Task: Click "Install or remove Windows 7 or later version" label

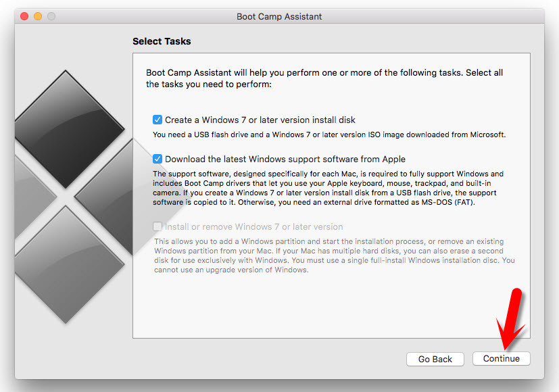Action: tap(254, 227)
